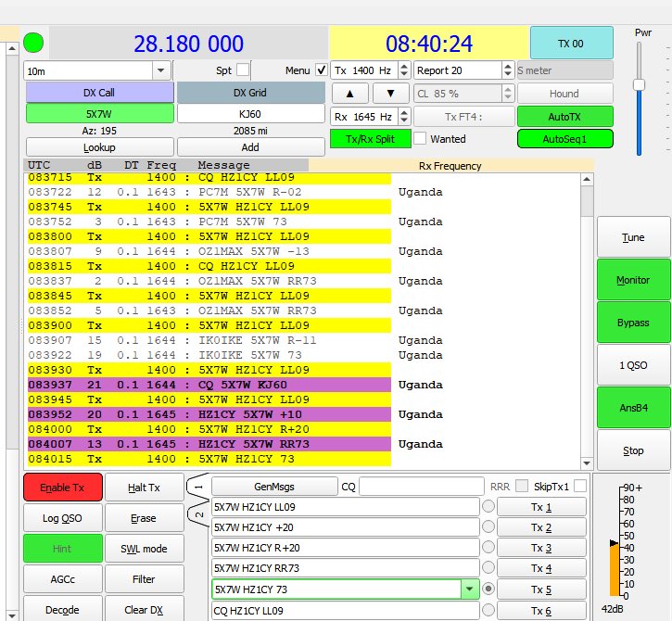Open the Tx 5 message dropdown arrow

click(x=470, y=589)
